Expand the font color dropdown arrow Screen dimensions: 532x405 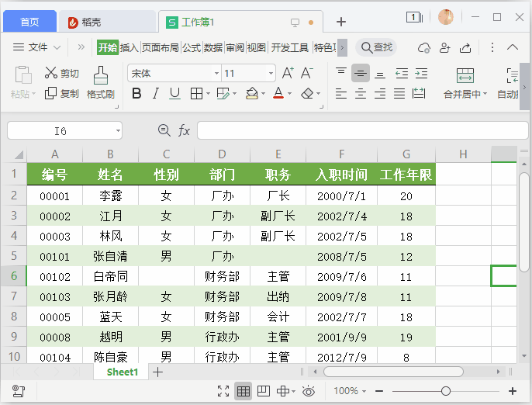coord(289,93)
